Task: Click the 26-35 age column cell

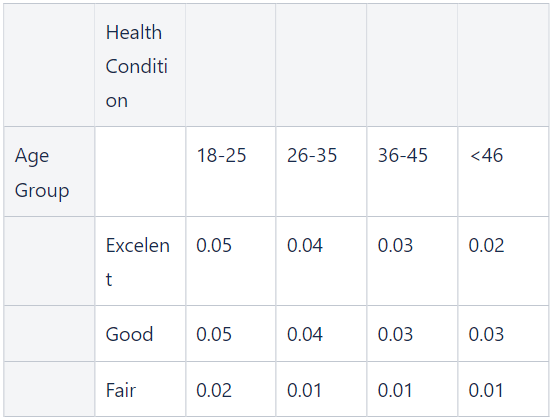Action: point(321,171)
